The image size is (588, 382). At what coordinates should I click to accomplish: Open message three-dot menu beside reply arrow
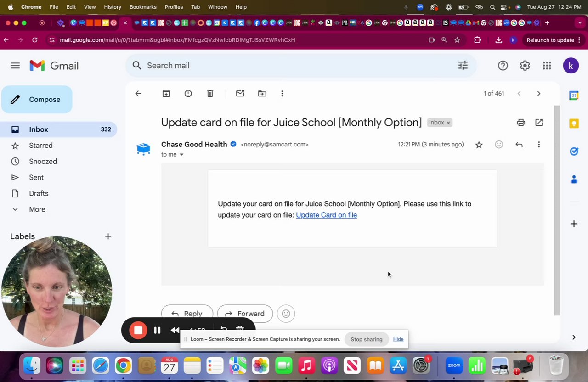coord(539,145)
